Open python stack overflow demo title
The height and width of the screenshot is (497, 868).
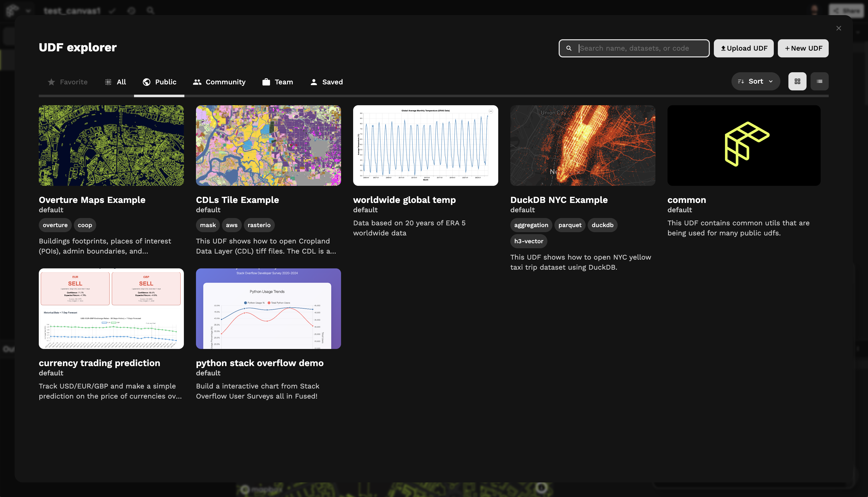259,363
